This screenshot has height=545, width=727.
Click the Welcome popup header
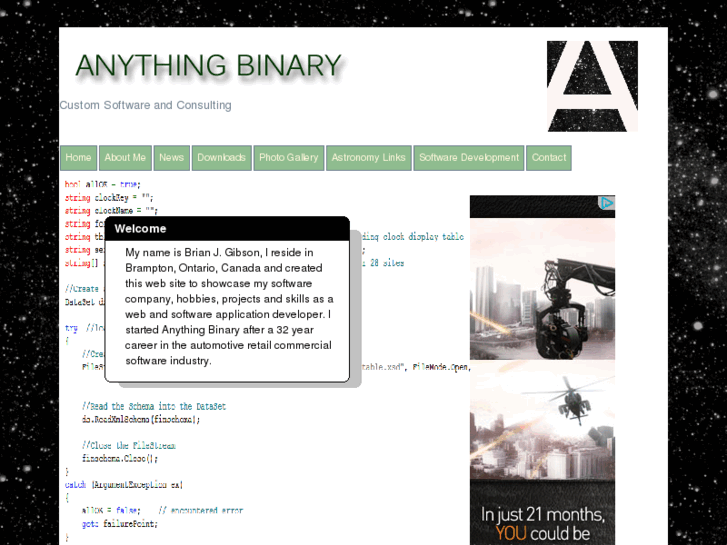(x=227, y=229)
